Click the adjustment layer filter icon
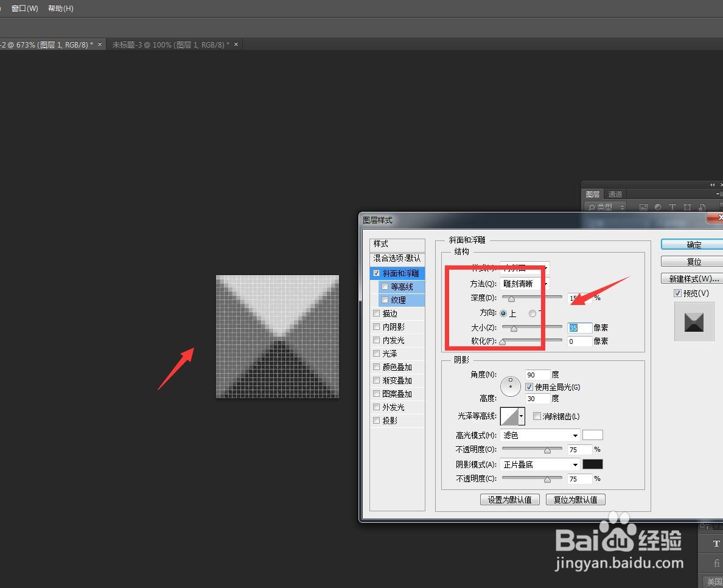Screen dimensions: 723x588 click(x=657, y=207)
